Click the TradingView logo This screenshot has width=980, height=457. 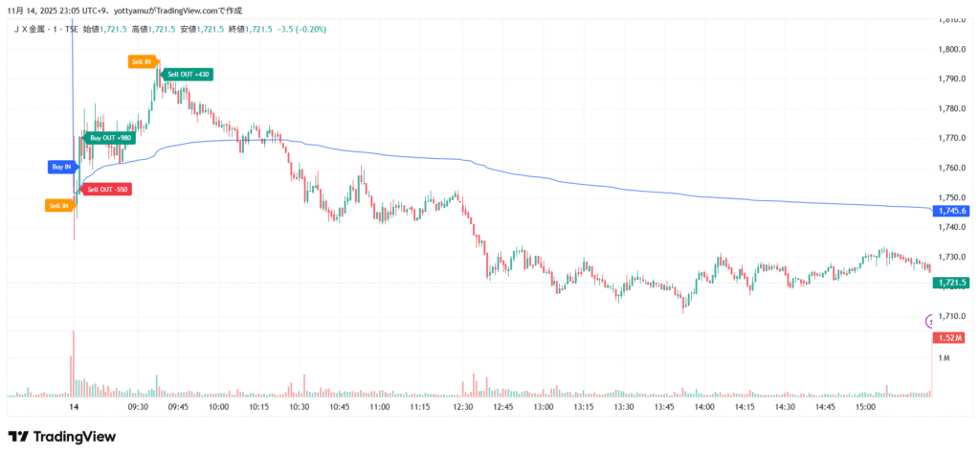(x=62, y=437)
